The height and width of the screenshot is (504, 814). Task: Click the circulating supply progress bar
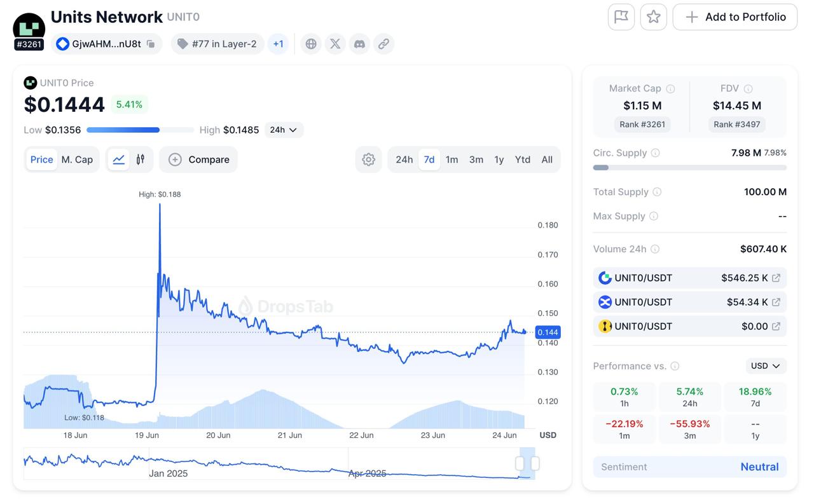(x=690, y=168)
